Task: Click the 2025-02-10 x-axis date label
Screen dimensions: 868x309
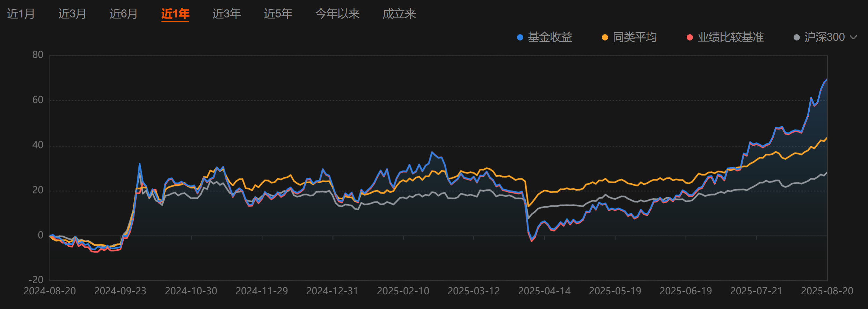Action: 403,291
